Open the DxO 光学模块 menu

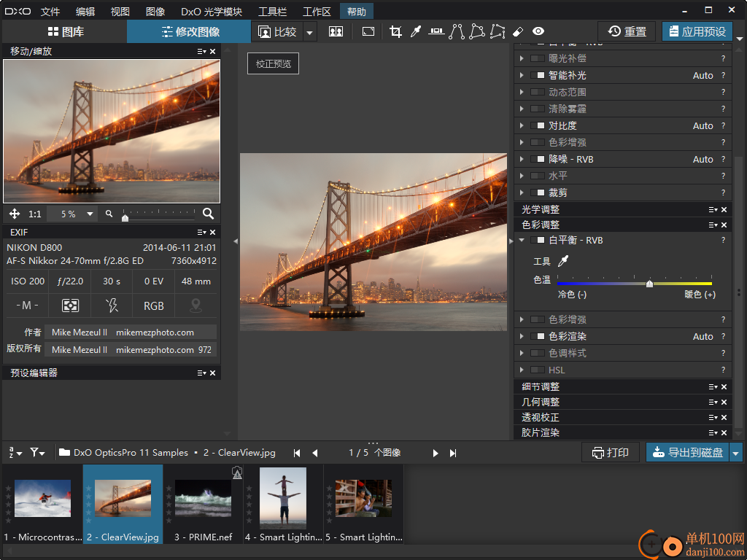[212, 12]
